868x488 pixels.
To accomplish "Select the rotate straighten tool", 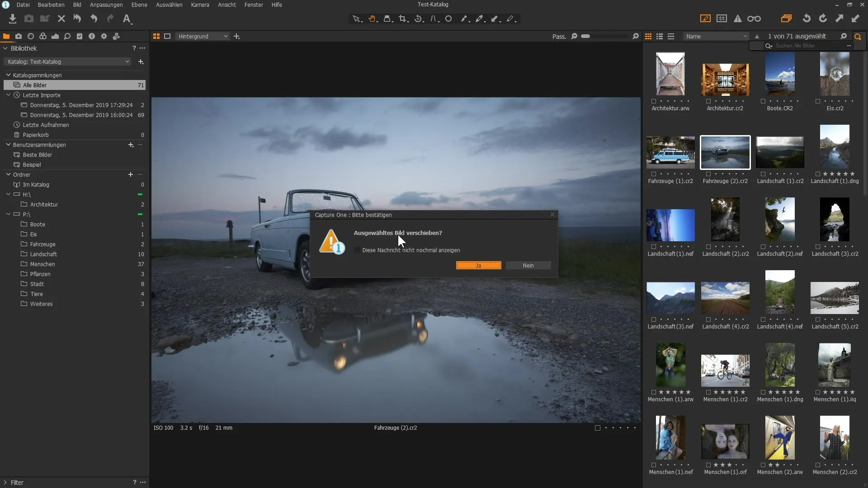I will click(419, 19).
